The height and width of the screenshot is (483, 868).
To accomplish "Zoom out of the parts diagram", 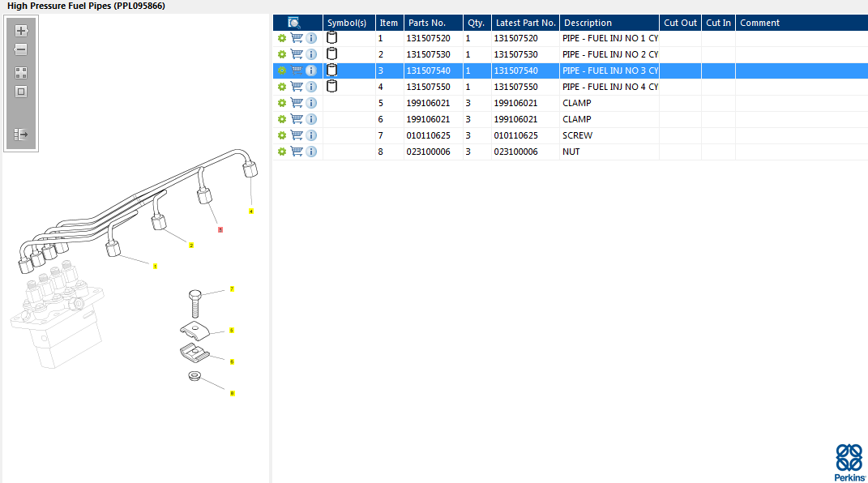I will [21, 49].
